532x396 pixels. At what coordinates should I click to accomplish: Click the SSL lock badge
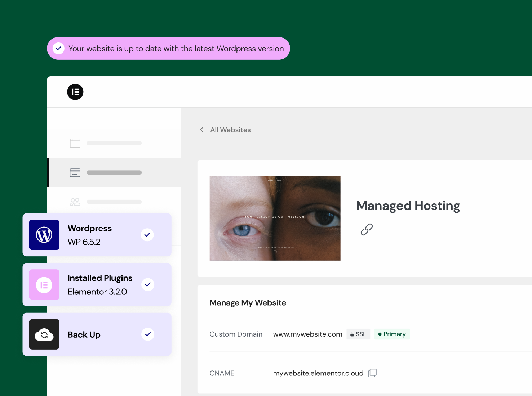pyautogui.click(x=358, y=334)
